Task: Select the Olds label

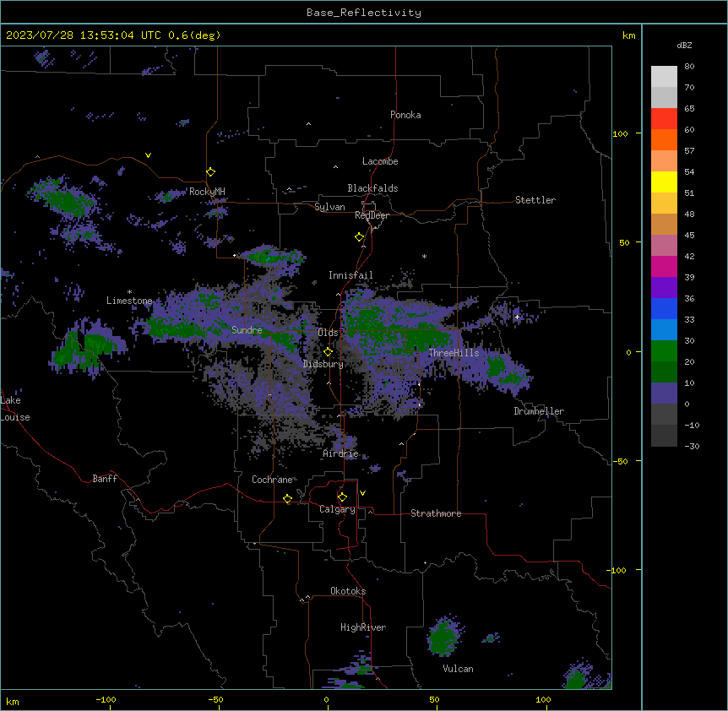Action: click(x=328, y=333)
